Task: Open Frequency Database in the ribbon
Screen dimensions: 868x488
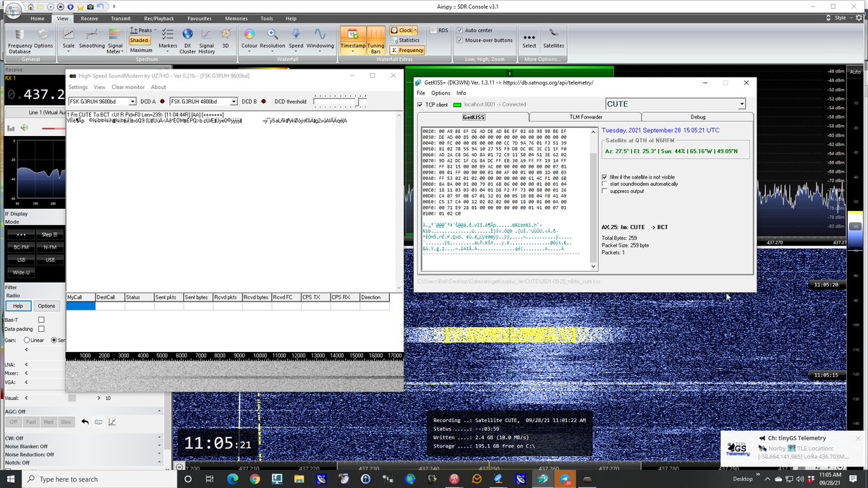Action: (20, 40)
